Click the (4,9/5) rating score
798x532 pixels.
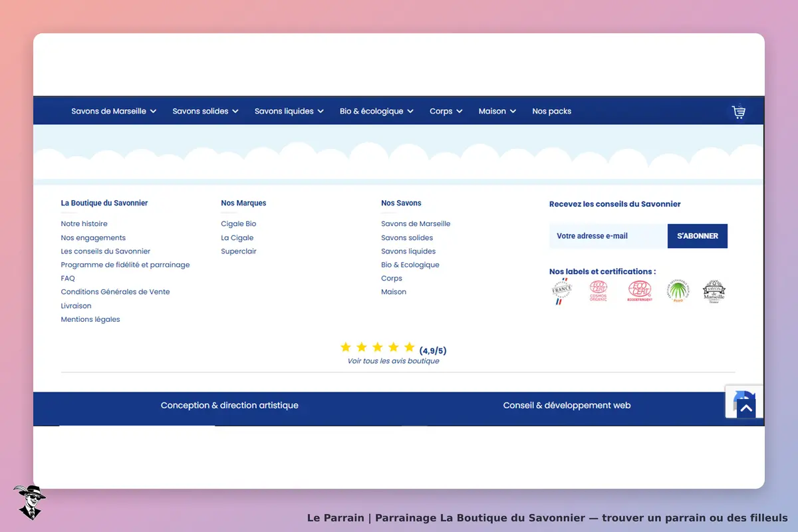click(x=433, y=350)
